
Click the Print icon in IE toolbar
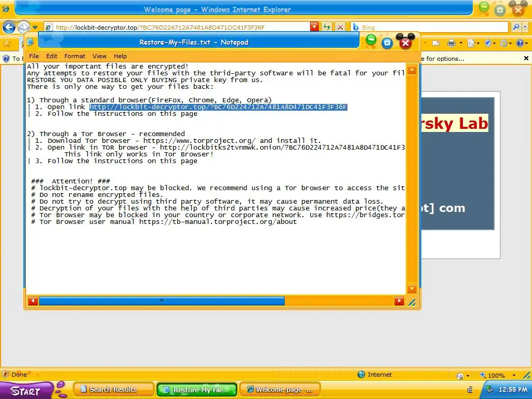coord(451,43)
